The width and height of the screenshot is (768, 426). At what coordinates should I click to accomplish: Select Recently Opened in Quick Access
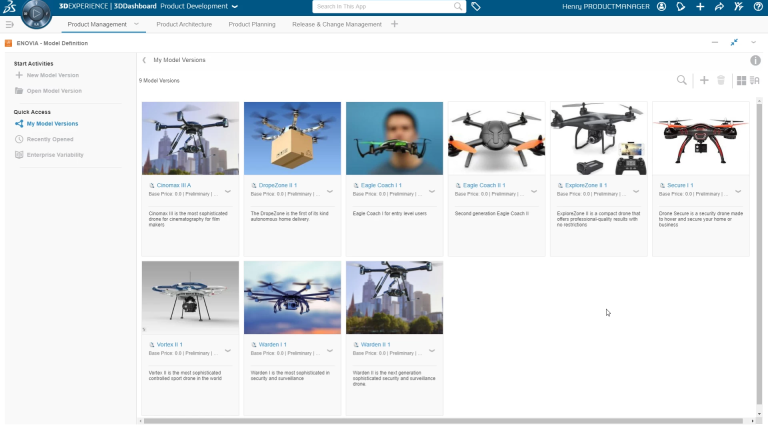[x=49, y=139]
